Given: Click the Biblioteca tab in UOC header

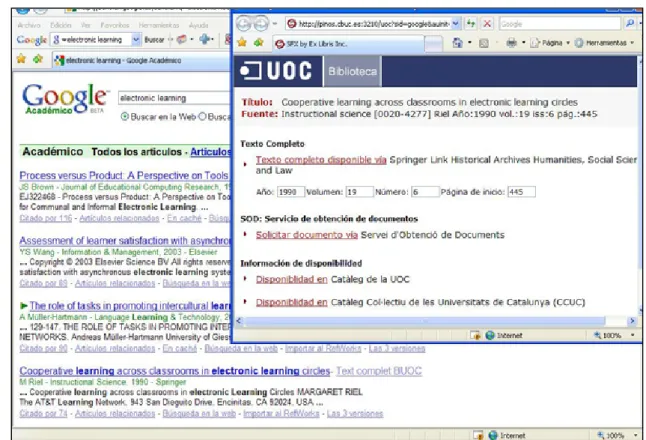Looking at the screenshot, I should pyautogui.click(x=353, y=72).
